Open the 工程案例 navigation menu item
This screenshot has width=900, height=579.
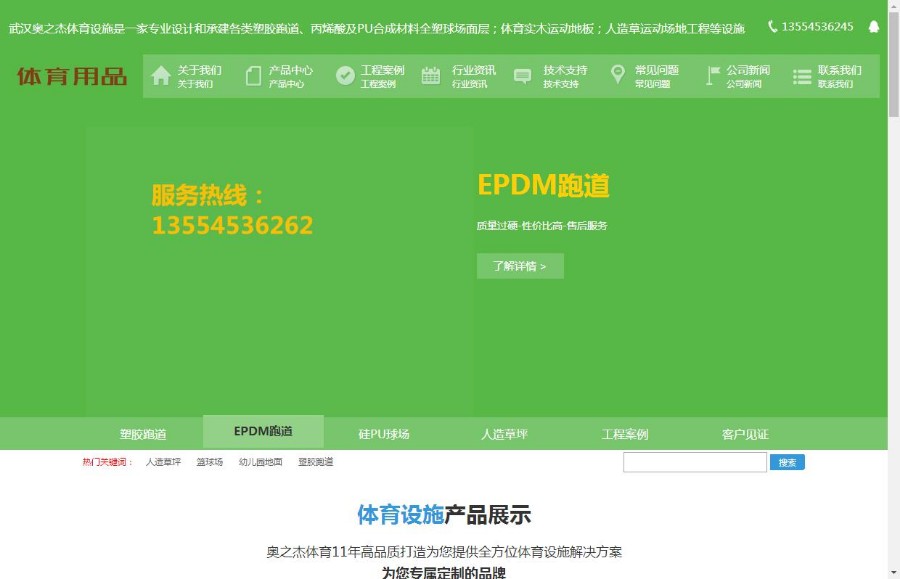coord(382,76)
